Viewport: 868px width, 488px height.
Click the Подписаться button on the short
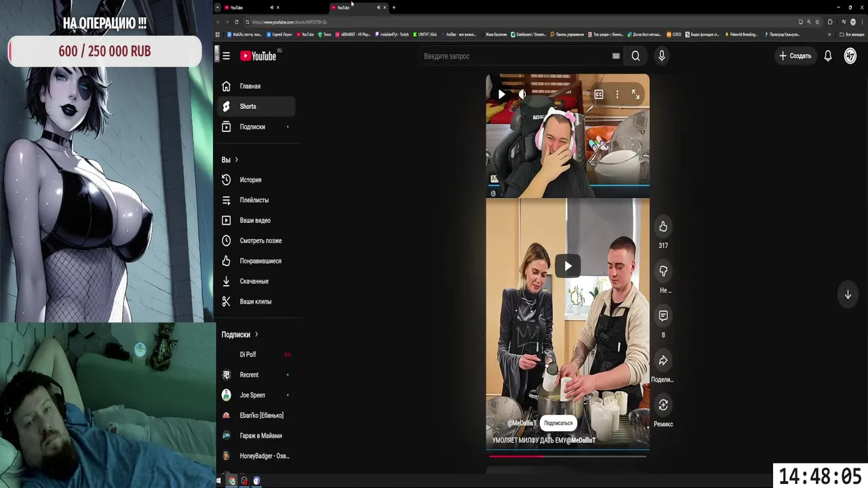558,423
